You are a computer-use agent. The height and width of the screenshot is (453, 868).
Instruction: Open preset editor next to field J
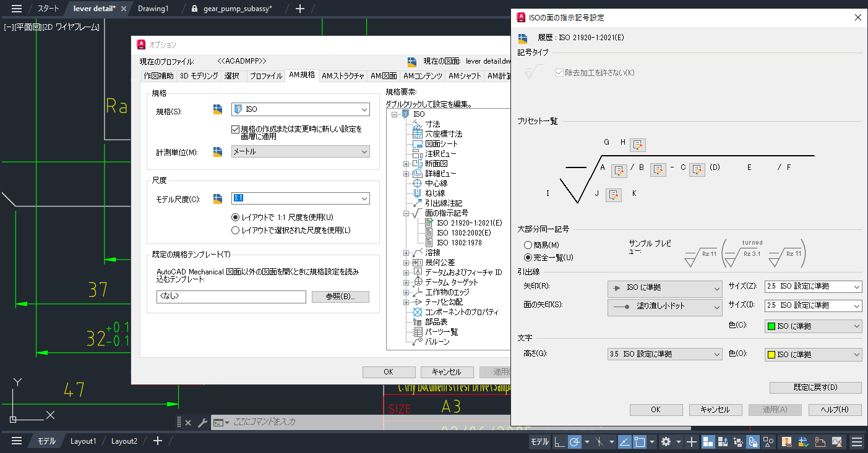coord(613,195)
